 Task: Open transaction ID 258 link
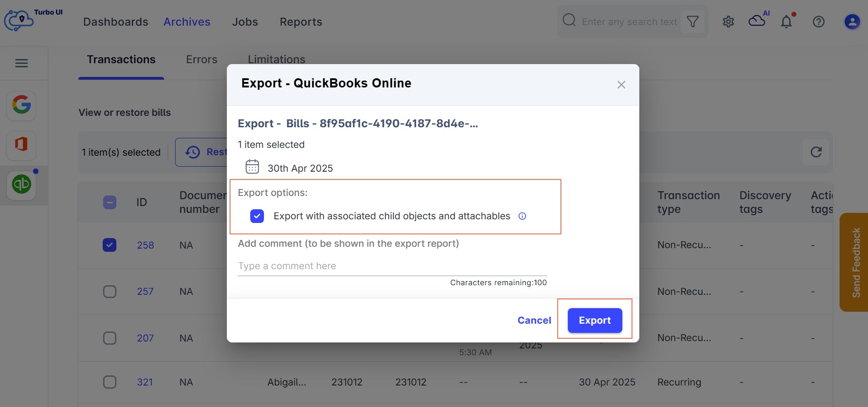145,245
